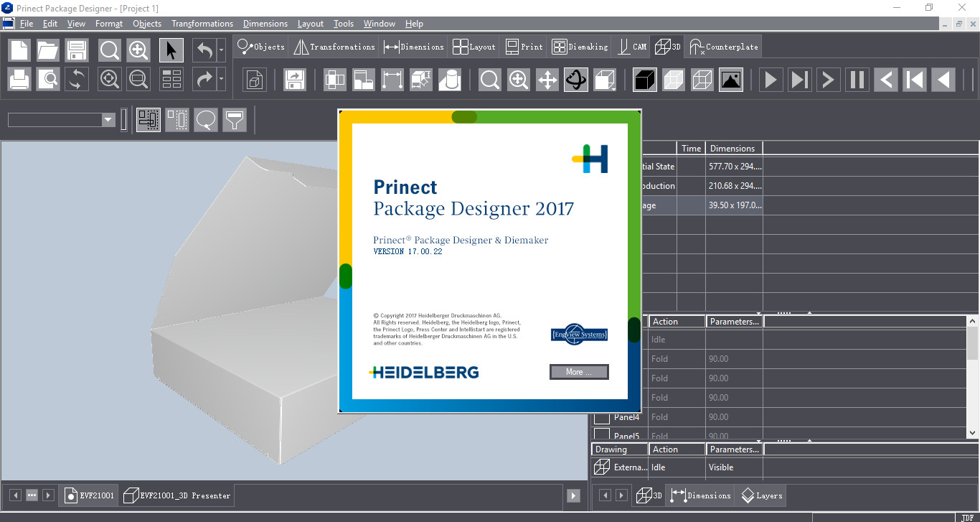This screenshot has height=522, width=980.
Task: Select the External drawing row
Action: pyautogui.click(x=785, y=467)
